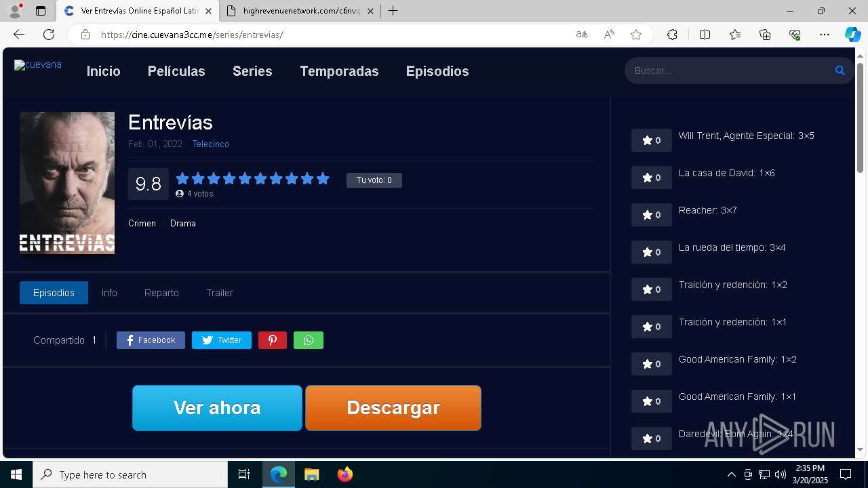Go to Inicio in navigation

pos(104,71)
